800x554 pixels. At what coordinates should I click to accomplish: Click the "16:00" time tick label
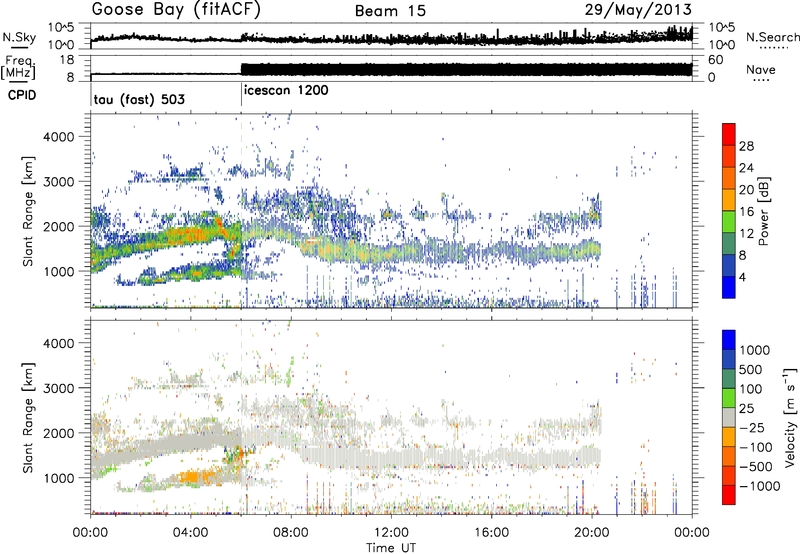[491, 533]
